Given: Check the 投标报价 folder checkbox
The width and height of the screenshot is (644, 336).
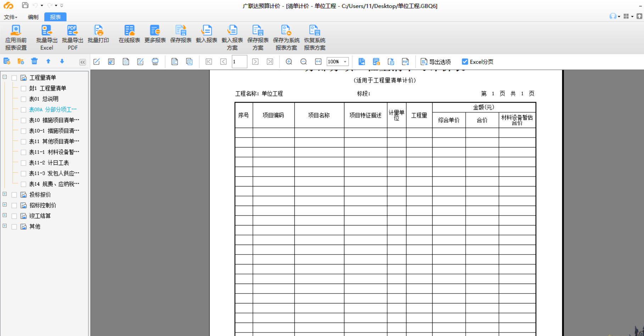Looking at the screenshot, I should [x=14, y=195].
